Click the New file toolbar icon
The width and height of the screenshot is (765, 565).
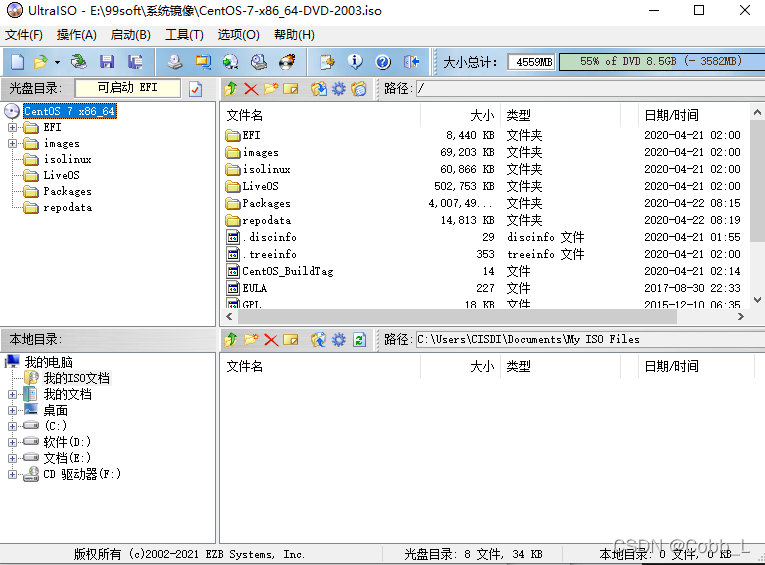18,62
